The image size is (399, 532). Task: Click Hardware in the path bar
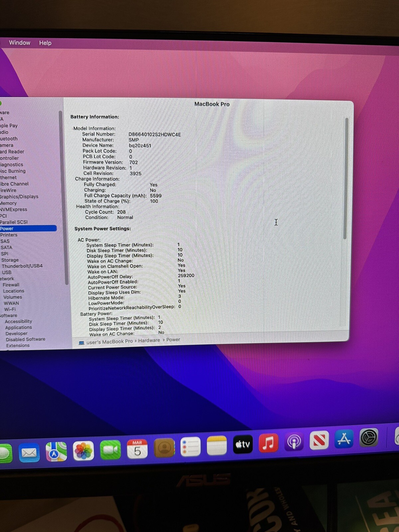pos(149,340)
